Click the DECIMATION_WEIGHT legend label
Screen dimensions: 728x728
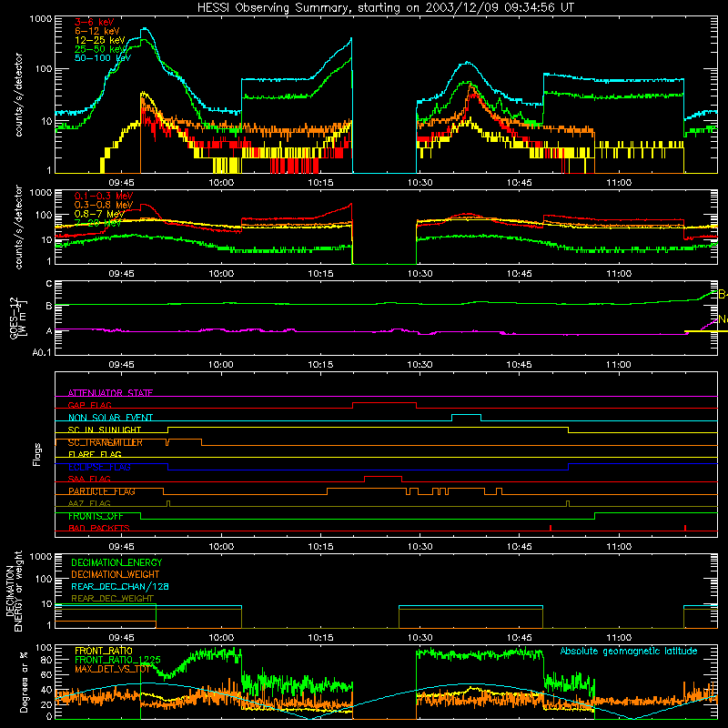click(116, 574)
